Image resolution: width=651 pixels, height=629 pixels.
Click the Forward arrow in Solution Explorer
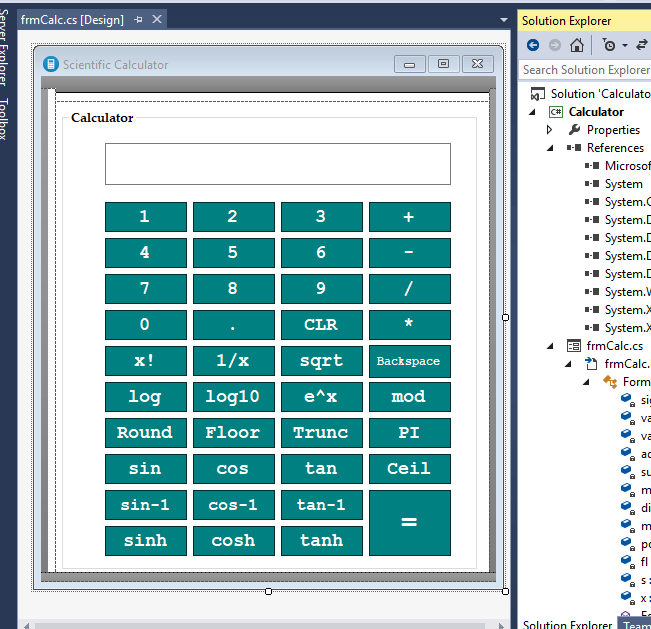pos(555,45)
